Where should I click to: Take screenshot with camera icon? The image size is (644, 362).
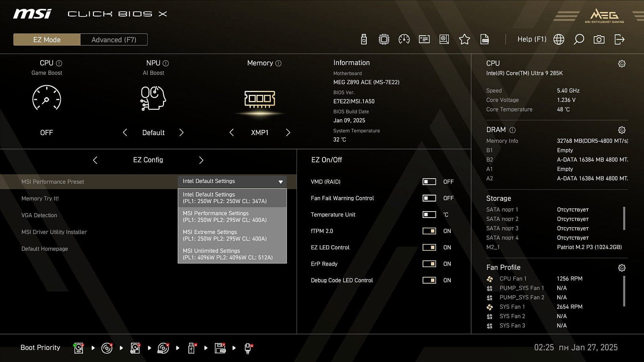[599, 39]
